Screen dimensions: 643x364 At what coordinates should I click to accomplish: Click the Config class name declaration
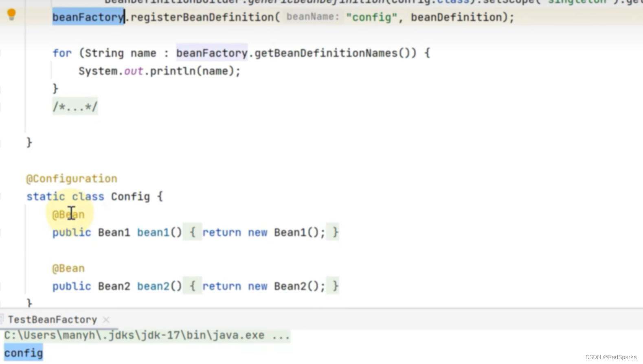point(130,197)
